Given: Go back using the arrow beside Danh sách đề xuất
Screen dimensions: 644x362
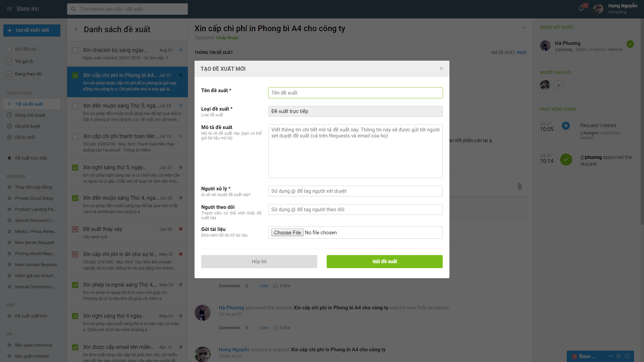Looking at the screenshot, I should click(76, 29).
